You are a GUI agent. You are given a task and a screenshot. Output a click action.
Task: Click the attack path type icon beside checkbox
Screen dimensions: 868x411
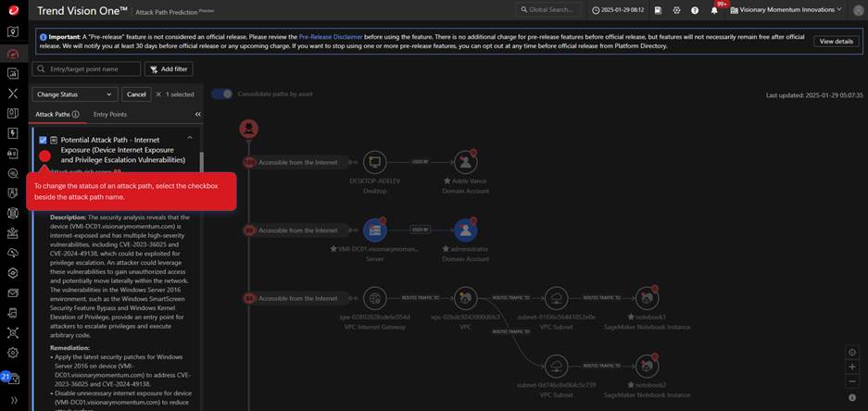point(54,140)
